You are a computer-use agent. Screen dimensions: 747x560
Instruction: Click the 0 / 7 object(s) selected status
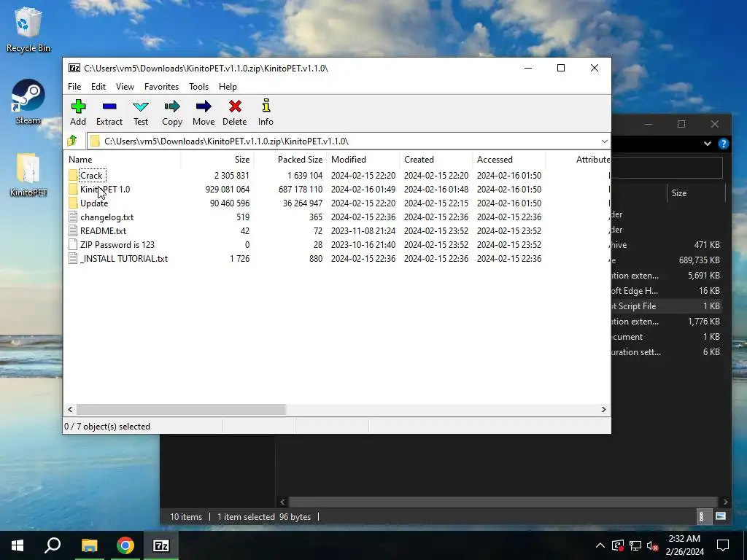(x=107, y=426)
